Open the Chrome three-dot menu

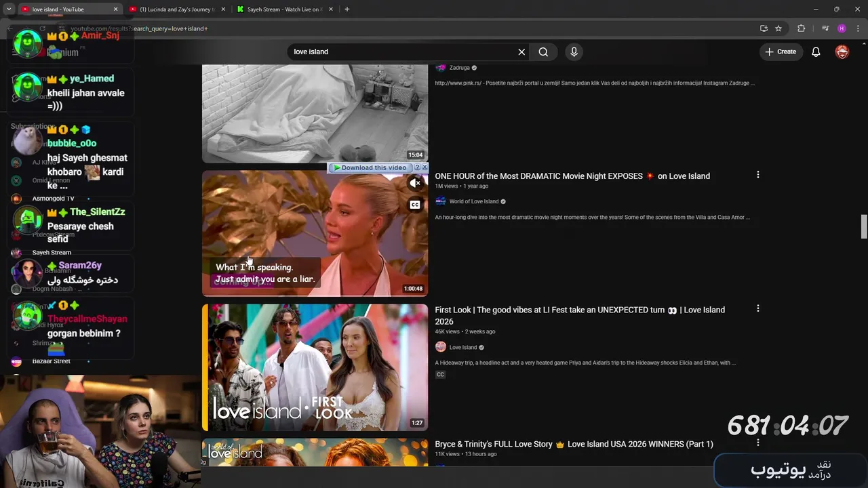[x=856, y=28]
